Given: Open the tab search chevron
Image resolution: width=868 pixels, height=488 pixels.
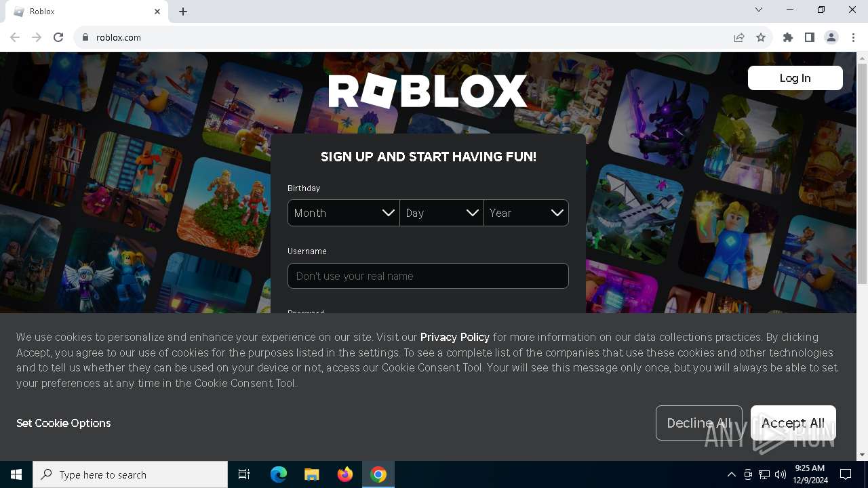Looking at the screenshot, I should pos(759,10).
